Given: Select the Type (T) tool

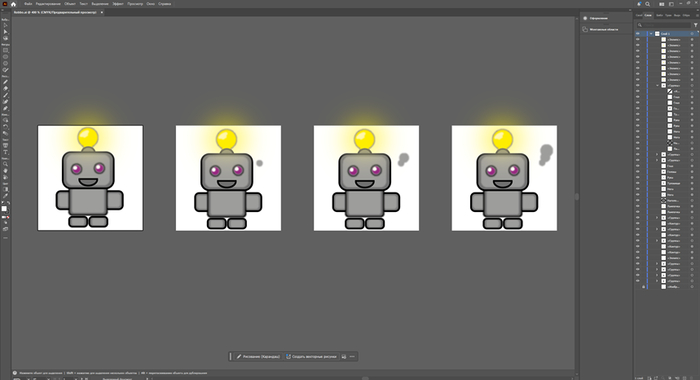Looking at the screenshot, I should (5, 152).
